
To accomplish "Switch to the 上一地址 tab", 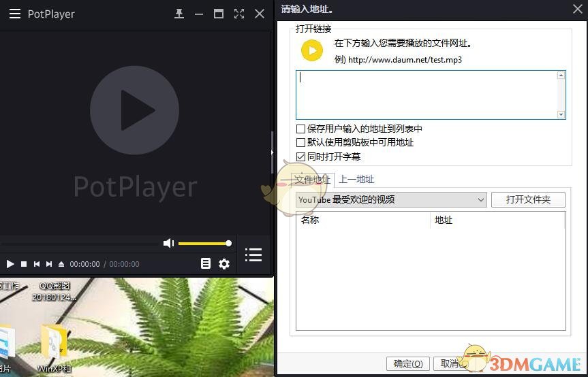I will point(356,180).
